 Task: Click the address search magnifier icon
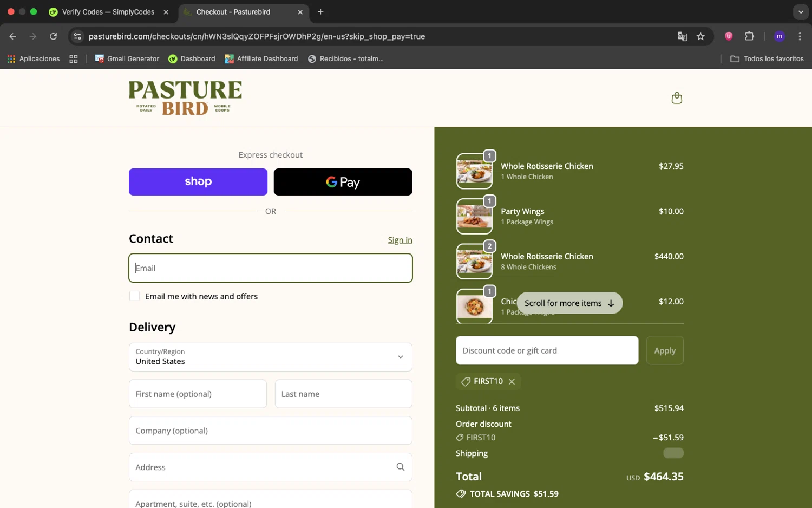[401, 467]
